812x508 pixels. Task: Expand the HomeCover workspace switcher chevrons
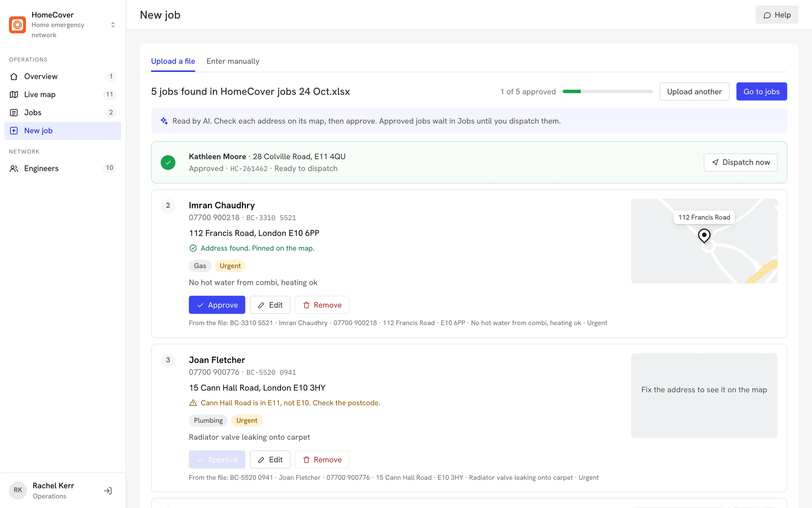(113, 25)
